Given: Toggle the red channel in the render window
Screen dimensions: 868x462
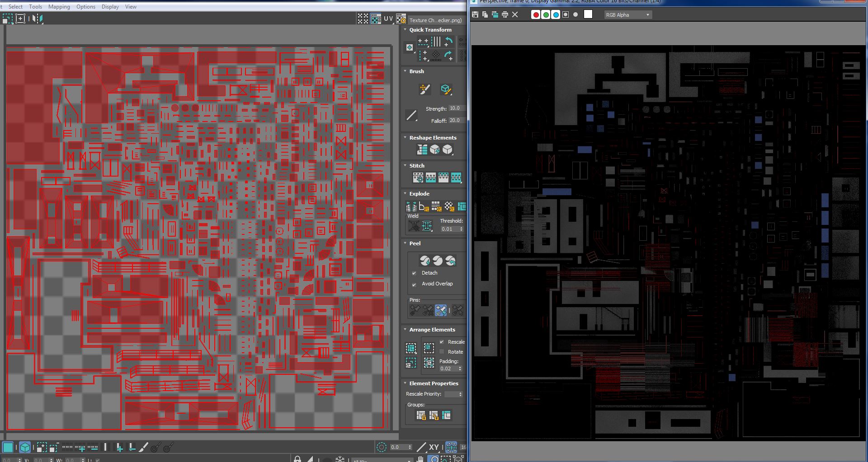Looking at the screenshot, I should click(536, 14).
